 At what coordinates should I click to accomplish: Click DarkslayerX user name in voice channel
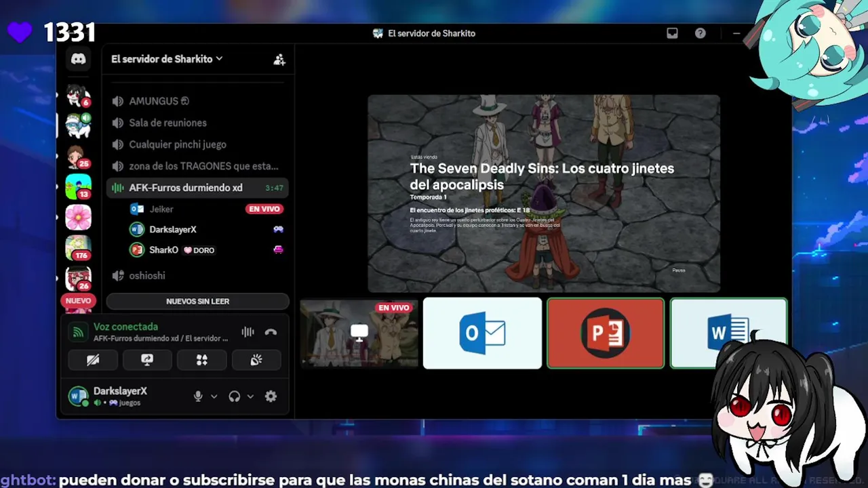click(173, 230)
